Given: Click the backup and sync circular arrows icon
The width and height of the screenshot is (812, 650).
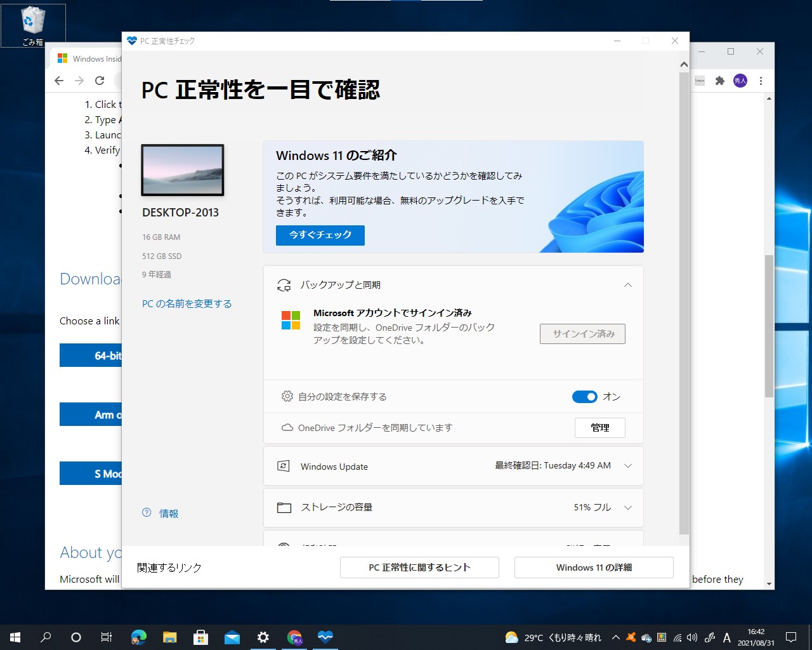Looking at the screenshot, I should (x=284, y=284).
